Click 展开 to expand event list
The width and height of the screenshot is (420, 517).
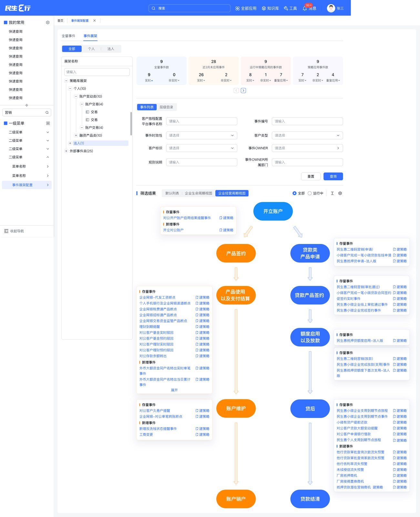174,390
